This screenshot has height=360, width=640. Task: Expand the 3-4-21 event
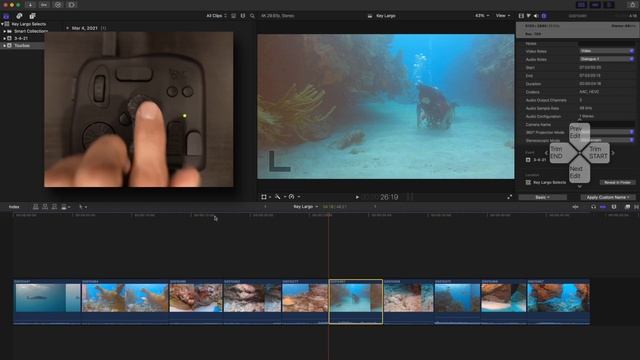(x=5, y=38)
